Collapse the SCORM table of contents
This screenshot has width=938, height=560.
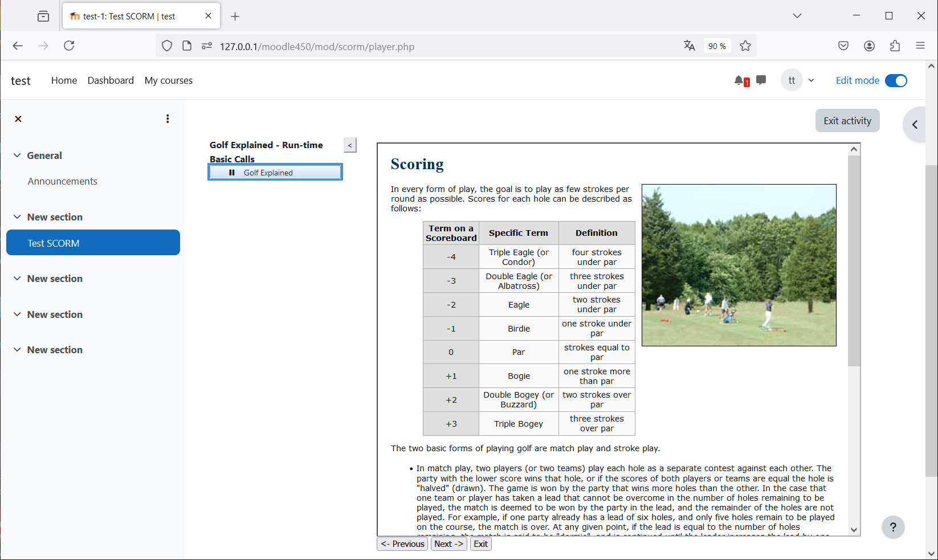click(x=350, y=145)
